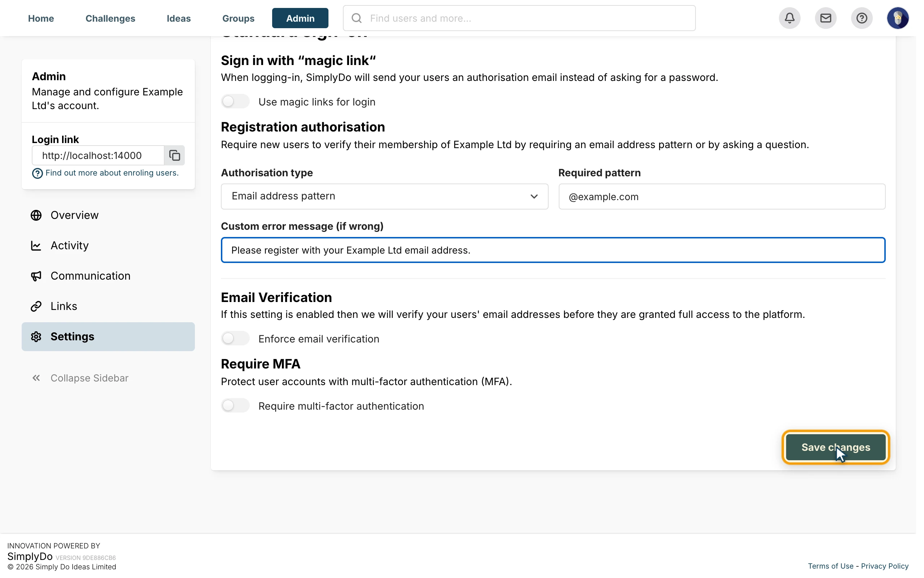Go to the Ideas tab
This screenshot has width=924, height=578.
tap(179, 18)
